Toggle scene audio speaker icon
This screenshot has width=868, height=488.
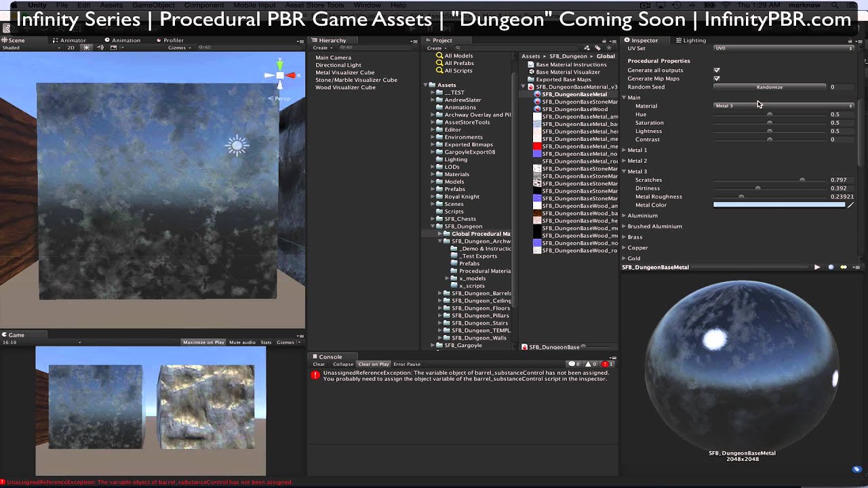(x=100, y=47)
